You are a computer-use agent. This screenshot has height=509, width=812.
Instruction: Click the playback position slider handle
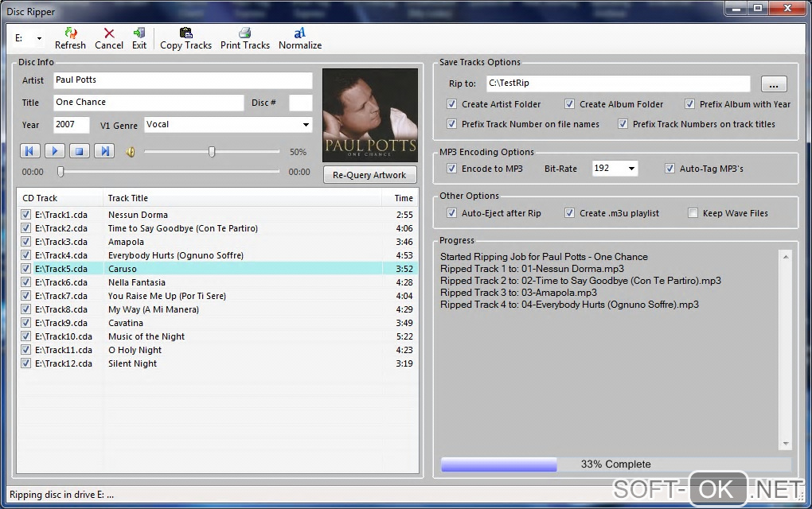(x=61, y=172)
